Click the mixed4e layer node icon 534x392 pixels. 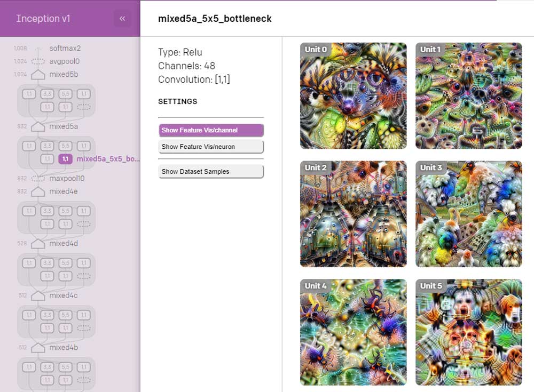38,191
